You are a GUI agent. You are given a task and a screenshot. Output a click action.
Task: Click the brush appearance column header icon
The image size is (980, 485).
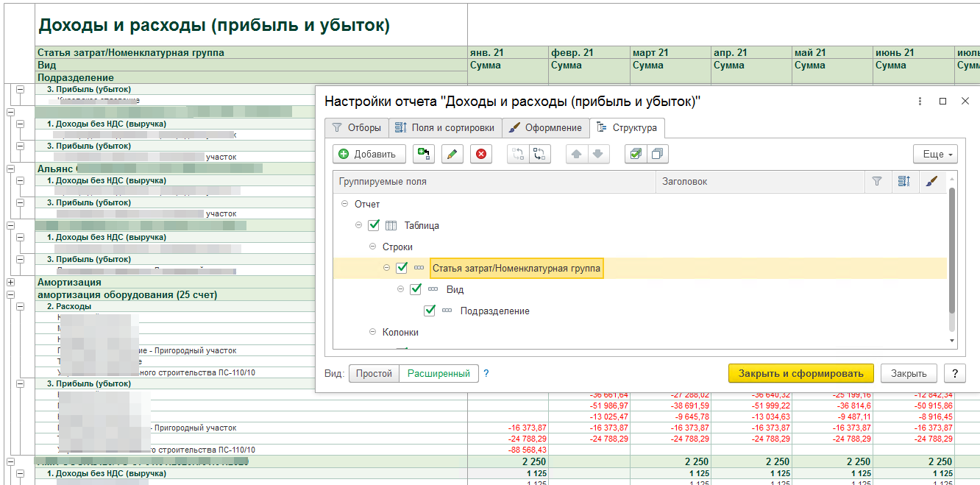(931, 181)
